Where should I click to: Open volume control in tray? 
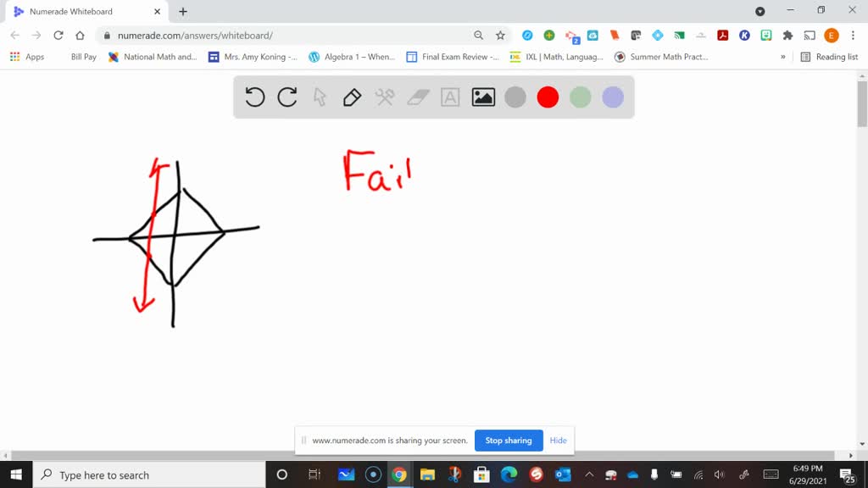pos(719,474)
